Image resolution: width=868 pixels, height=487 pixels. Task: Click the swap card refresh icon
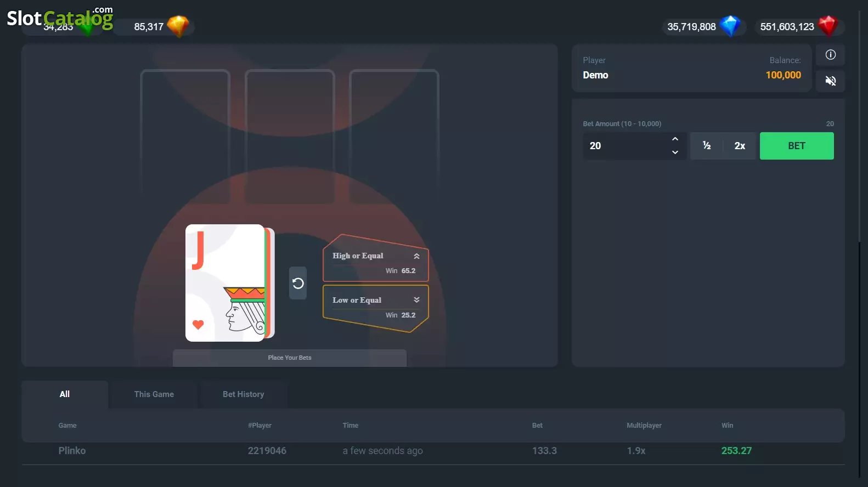click(298, 283)
